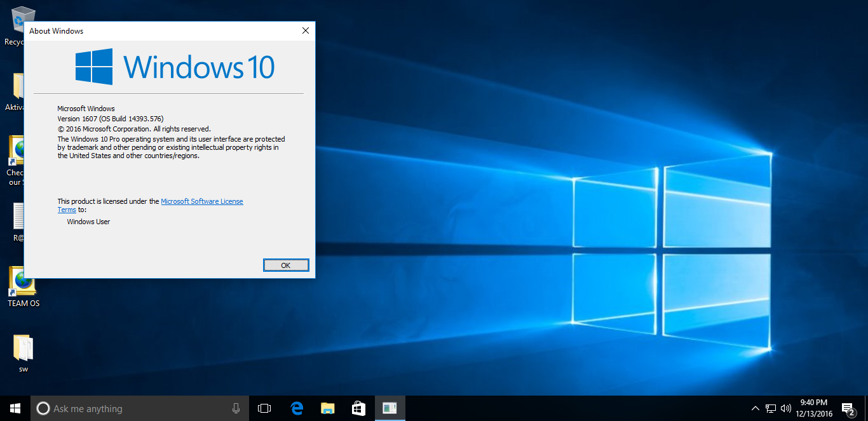Open the network status tray icon
Image resolution: width=868 pixels, height=421 pixels.
(771, 408)
